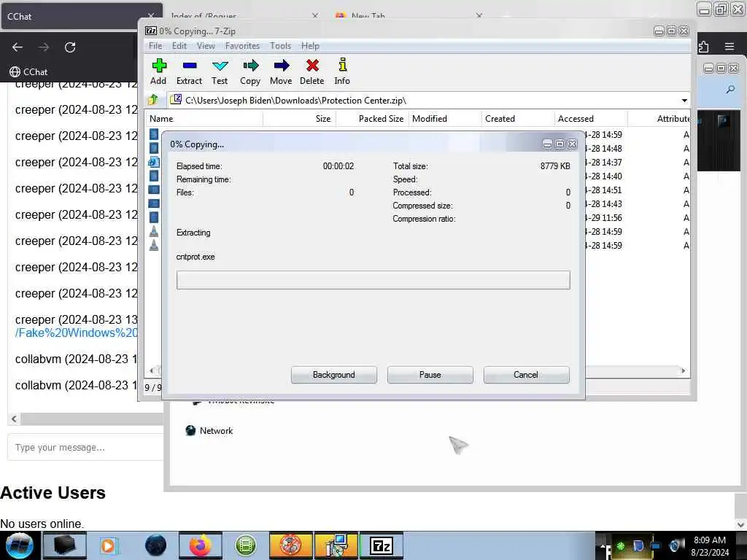Click the extraction progress bar

click(373, 280)
